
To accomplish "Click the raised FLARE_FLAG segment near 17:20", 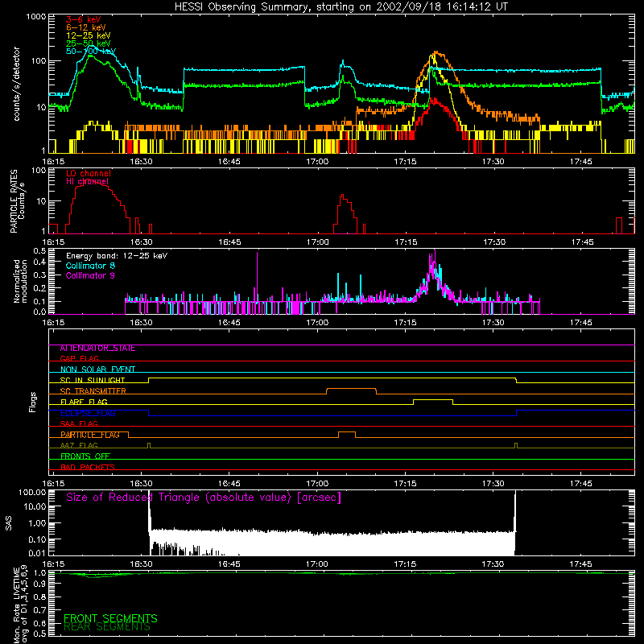I will [x=433, y=399].
